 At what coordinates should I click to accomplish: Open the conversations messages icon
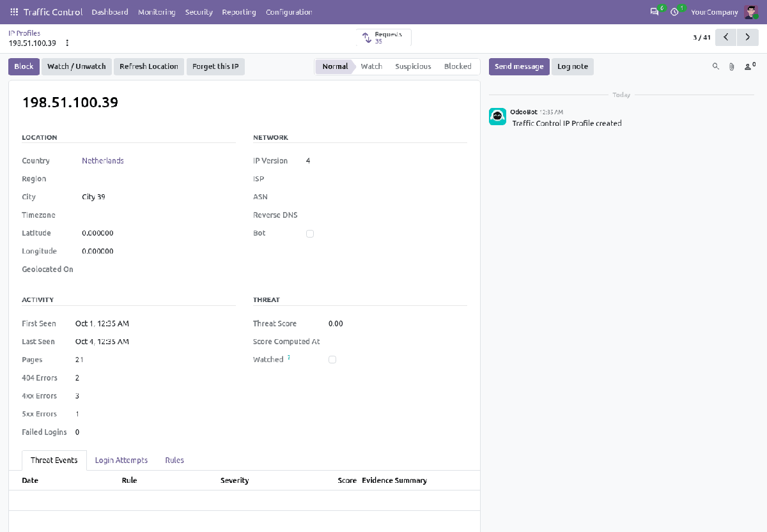tap(655, 12)
